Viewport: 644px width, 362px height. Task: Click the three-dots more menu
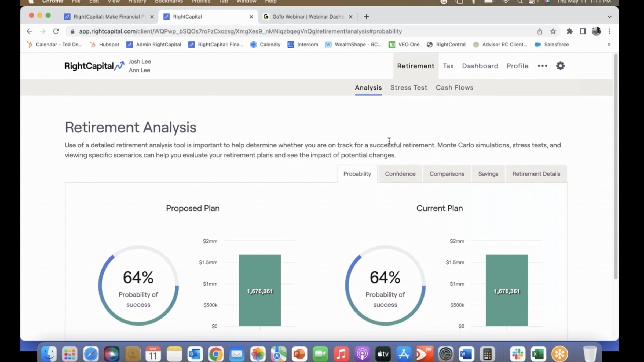[x=542, y=66]
